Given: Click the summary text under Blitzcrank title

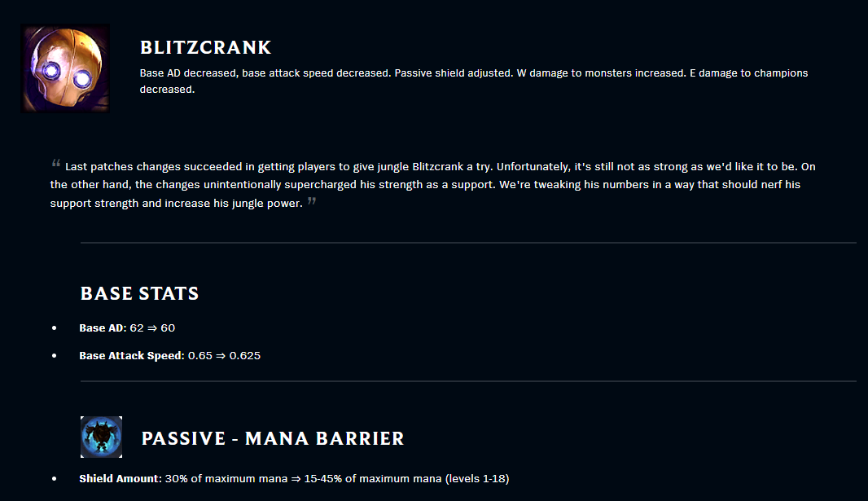Looking at the screenshot, I should pyautogui.click(x=473, y=81).
